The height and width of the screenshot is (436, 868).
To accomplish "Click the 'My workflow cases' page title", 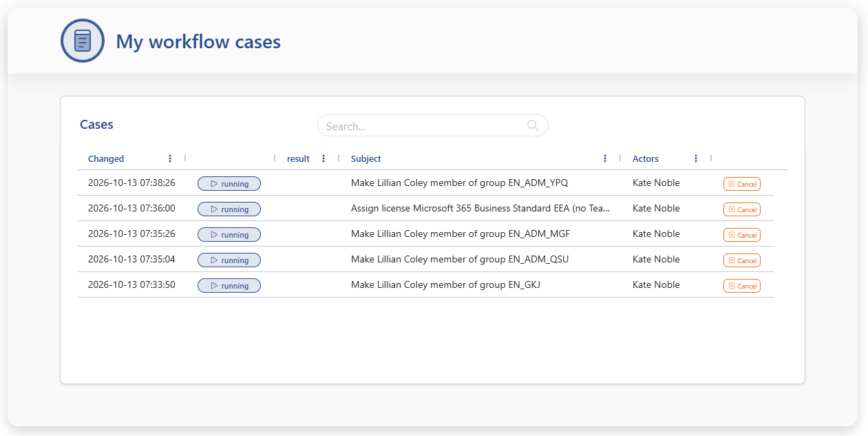I will (x=198, y=41).
